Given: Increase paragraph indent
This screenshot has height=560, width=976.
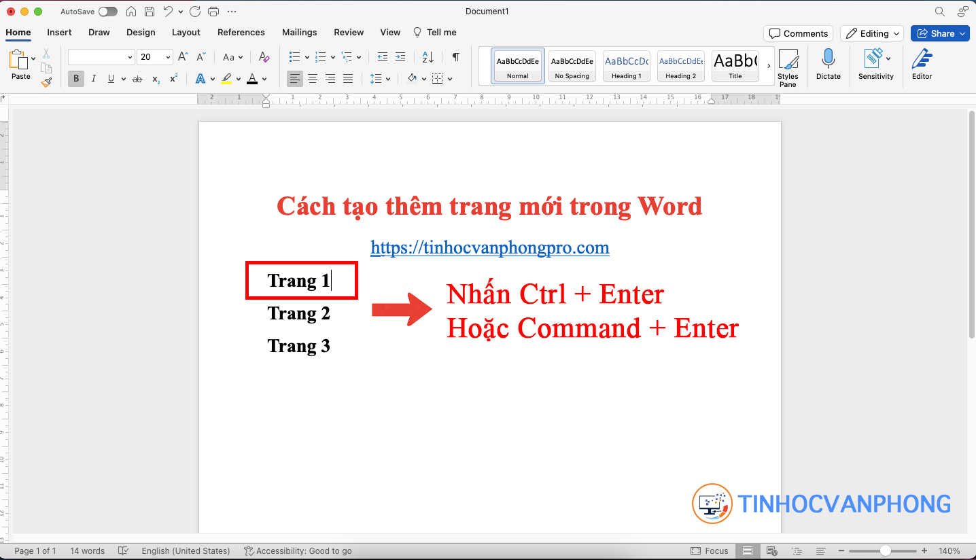Looking at the screenshot, I should [400, 57].
